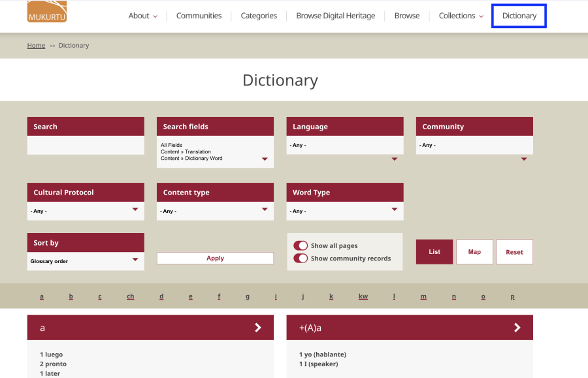
Task: Jump to glossary letter n
Action: click(x=454, y=296)
